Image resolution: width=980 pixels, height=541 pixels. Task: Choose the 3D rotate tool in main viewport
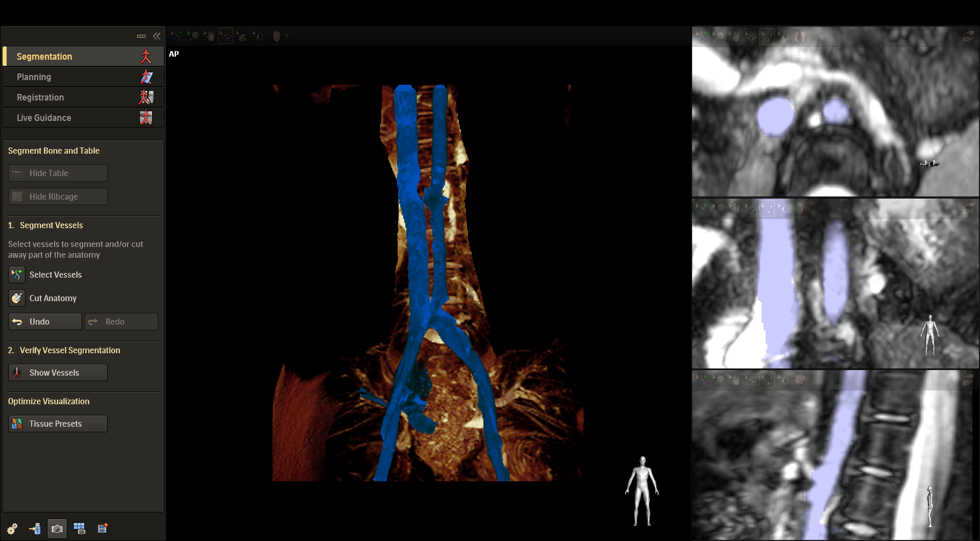click(225, 36)
